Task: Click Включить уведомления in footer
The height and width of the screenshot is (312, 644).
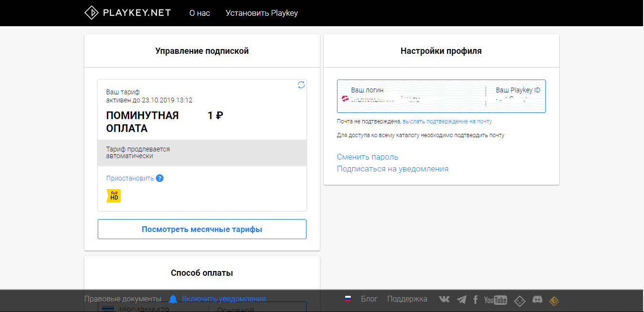Action: (224, 299)
